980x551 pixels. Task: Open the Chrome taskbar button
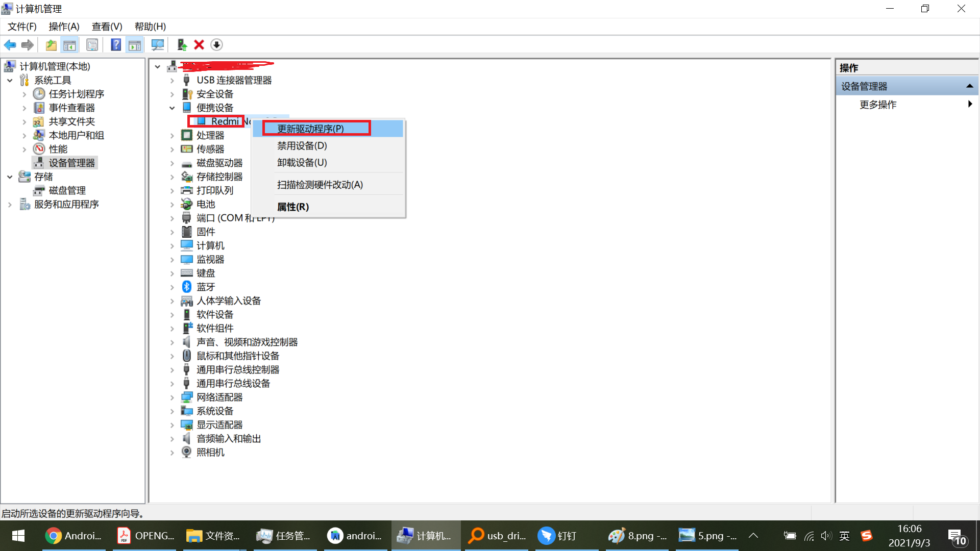(74, 536)
